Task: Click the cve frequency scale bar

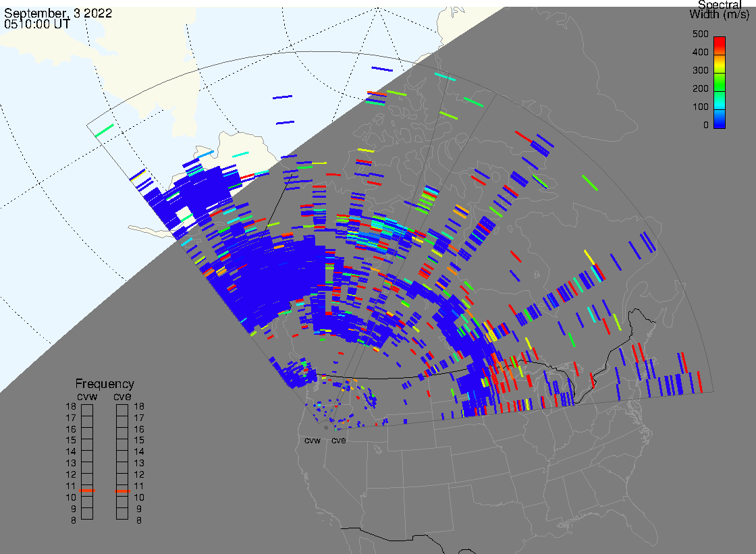Action: 122,462
